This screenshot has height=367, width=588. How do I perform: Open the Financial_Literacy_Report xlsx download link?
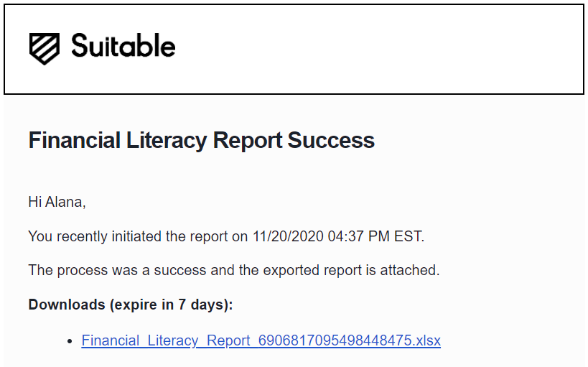[x=261, y=340]
